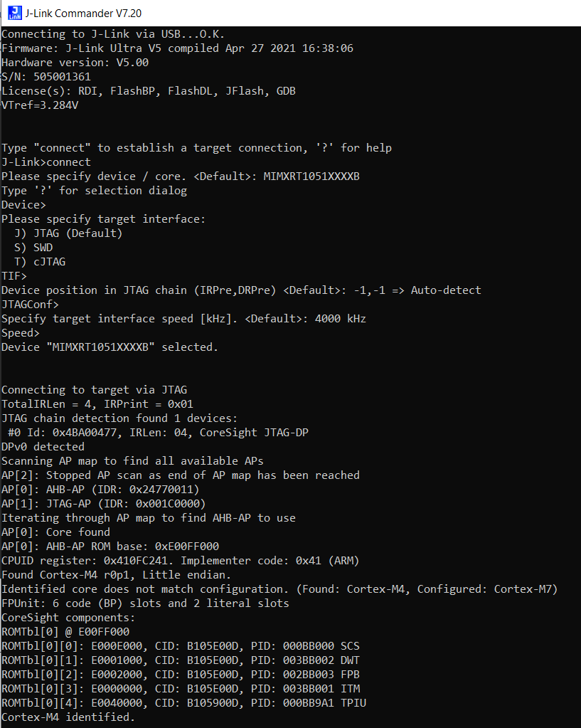Click the Speed> prompt line
This screenshot has height=728, width=581.
click(x=20, y=332)
